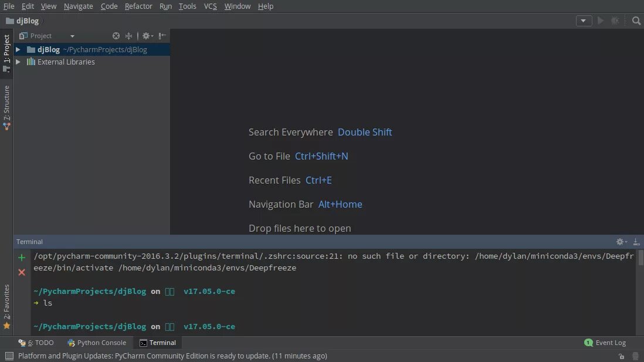644x362 pixels.
Task: Open the Code menu
Action: [x=109, y=6]
